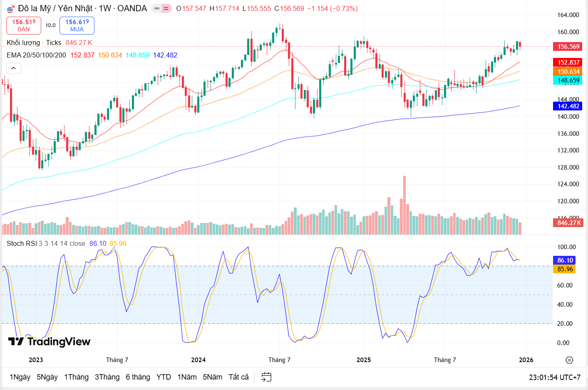The image size is (588, 390).
Task: Collapse the indicator legend with chevron button
Action: tap(14, 68)
